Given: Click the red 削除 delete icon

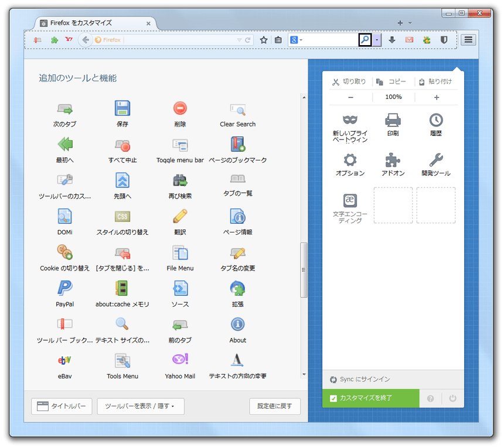Looking at the screenshot, I should click(x=180, y=108).
